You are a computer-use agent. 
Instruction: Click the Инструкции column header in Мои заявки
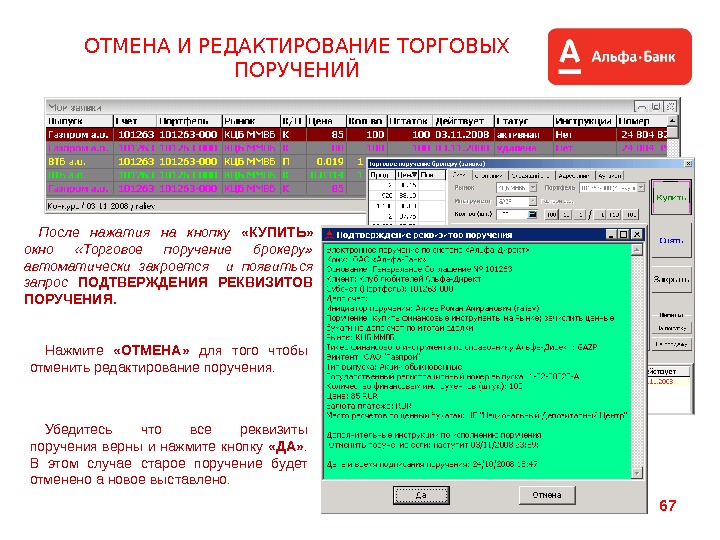tap(584, 121)
